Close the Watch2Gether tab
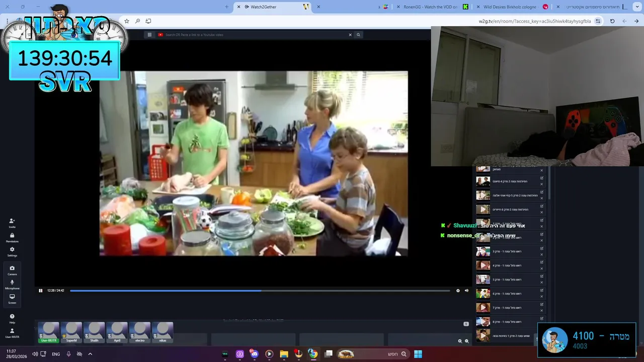644x362 pixels. point(238,7)
